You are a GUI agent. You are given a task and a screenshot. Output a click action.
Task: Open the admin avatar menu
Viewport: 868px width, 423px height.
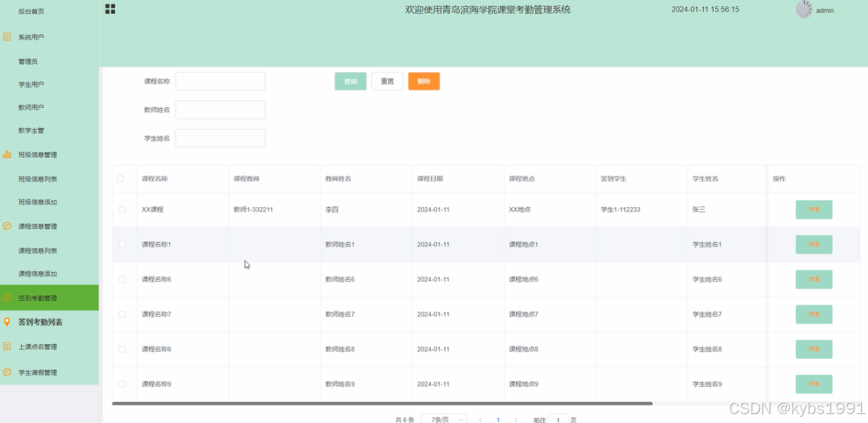(804, 10)
